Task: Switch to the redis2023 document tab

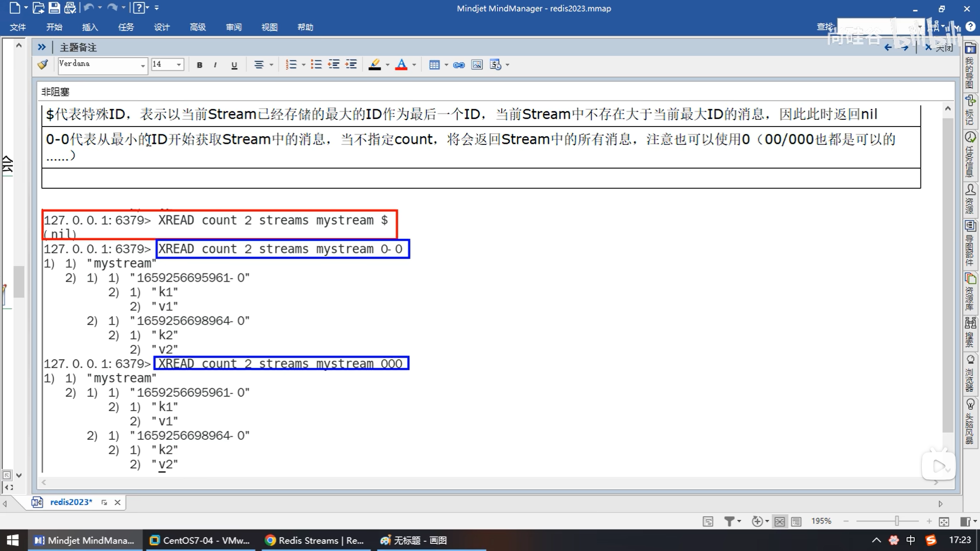Action: click(71, 502)
